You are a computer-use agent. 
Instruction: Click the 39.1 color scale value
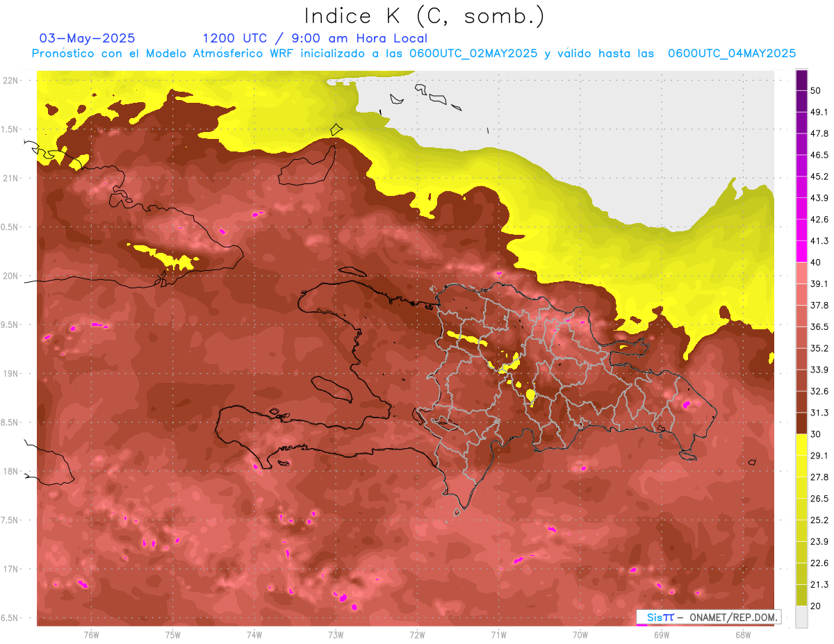click(x=819, y=283)
